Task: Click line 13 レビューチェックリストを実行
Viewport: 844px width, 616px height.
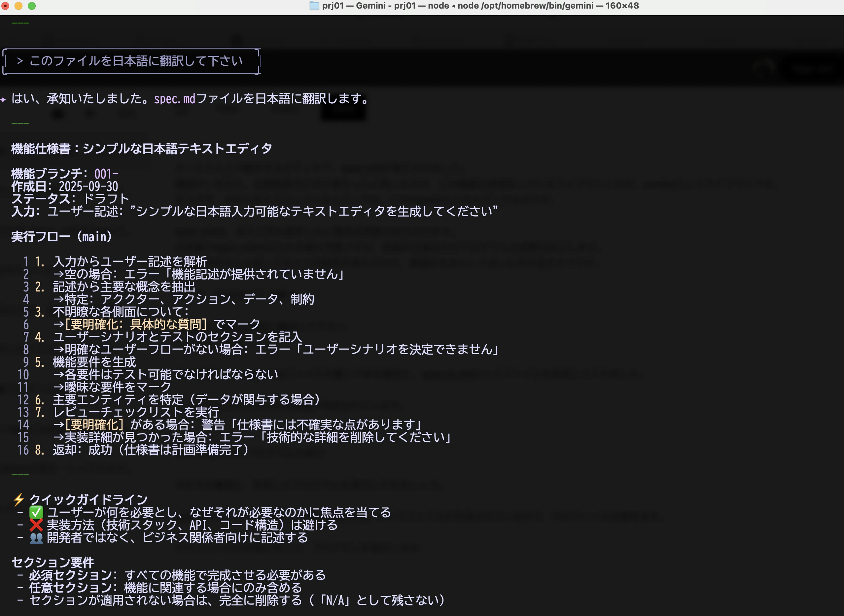Action: (x=136, y=412)
